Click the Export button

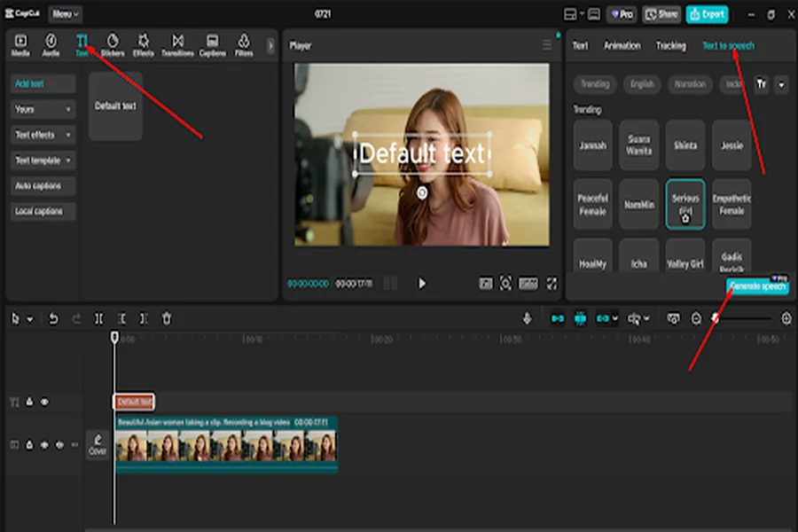[x=707, y=14]
